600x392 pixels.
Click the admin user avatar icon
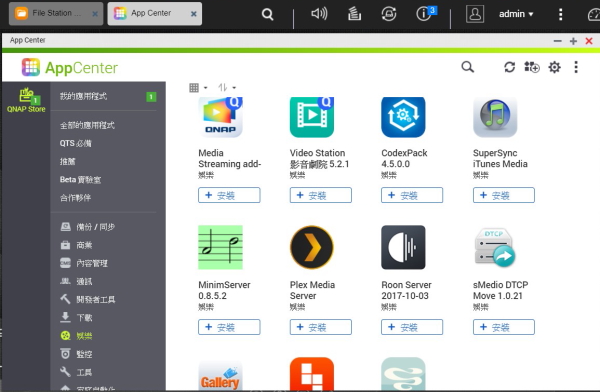(474, 14)
